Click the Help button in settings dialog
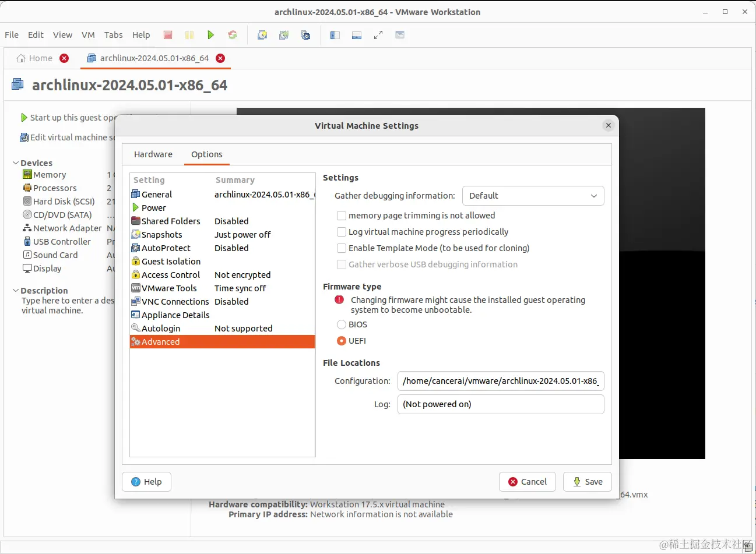The width and height of the screenshot is (756, 554). pos(146,482)
